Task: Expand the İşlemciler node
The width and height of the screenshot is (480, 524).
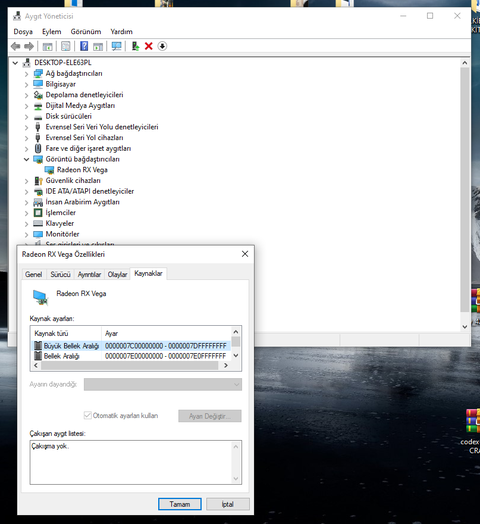Action: [26, 213]
